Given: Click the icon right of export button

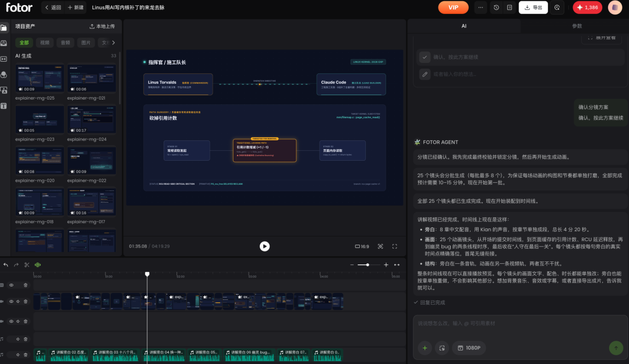Looking at the screenshot, I should [x=557, y=8].
